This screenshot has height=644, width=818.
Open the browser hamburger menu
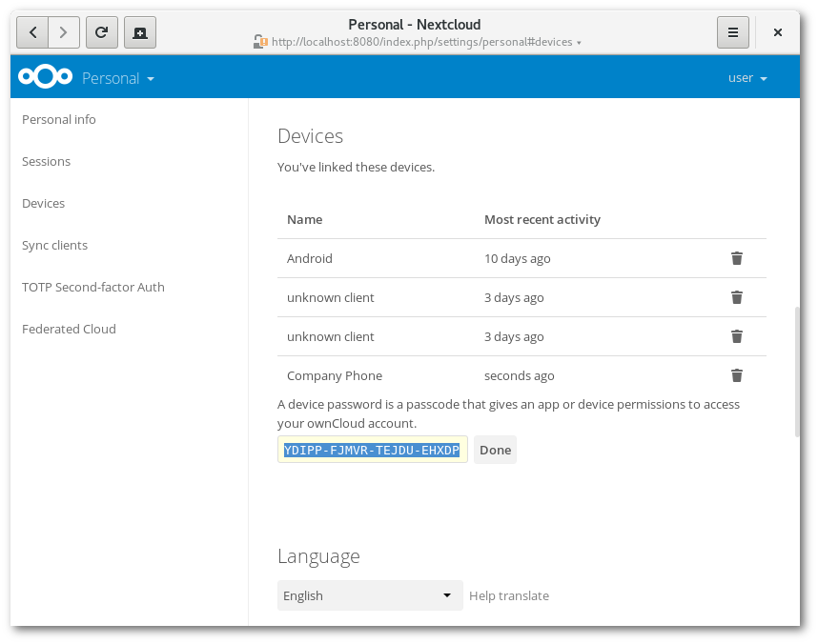click(x=732, y=31)
